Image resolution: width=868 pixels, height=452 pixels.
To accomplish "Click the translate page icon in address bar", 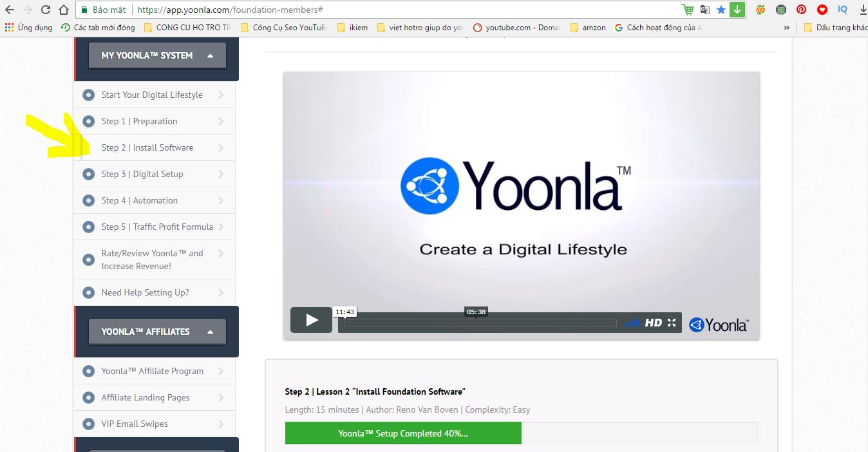I will [x=705, y=10].
